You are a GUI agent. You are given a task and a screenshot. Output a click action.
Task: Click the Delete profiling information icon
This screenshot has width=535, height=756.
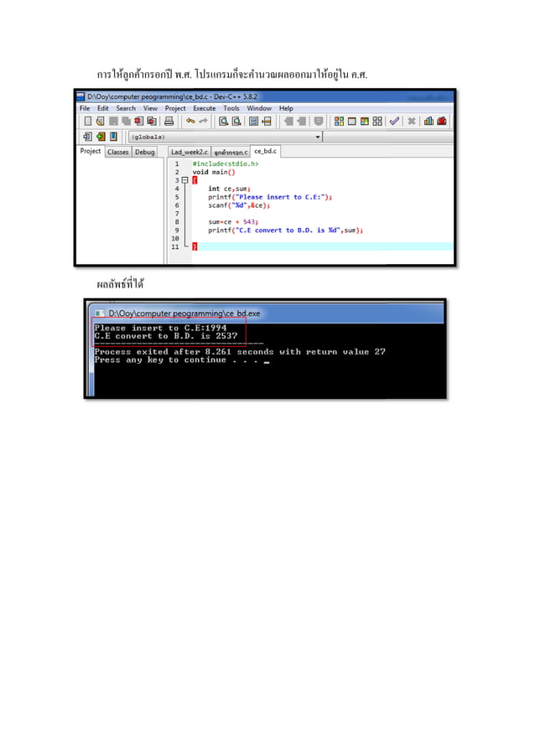pyautogui.click(x=441, y=121)
